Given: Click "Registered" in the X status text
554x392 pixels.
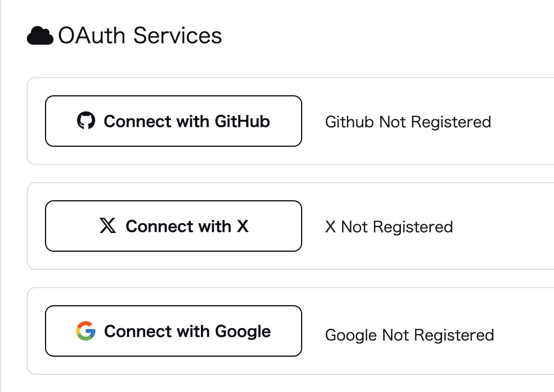Looking at the screenshot, I should [413, 227].
